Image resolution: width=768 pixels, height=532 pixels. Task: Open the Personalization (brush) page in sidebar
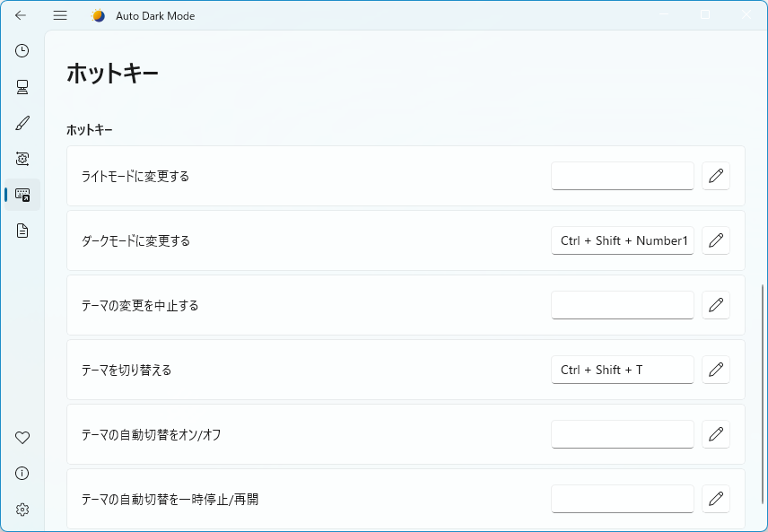[22, 123]
